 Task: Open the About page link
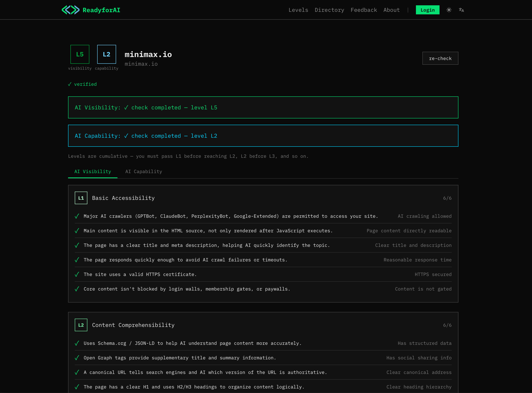(391, 10)
